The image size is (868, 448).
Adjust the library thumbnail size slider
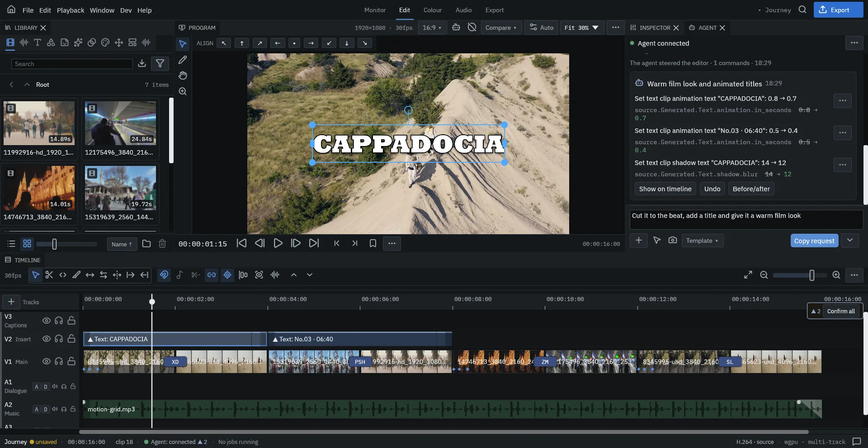point(66,244)
